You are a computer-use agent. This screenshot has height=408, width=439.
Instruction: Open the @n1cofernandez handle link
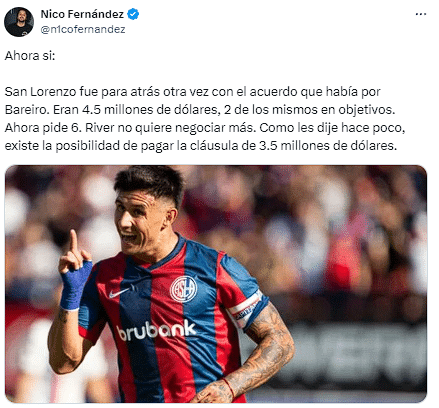pos(83,30)
